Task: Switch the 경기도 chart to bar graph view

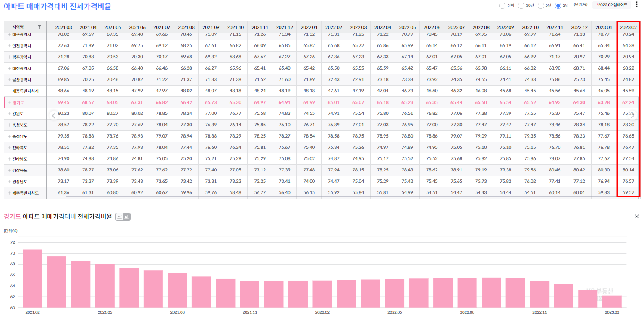Action: tap(126, 217)
